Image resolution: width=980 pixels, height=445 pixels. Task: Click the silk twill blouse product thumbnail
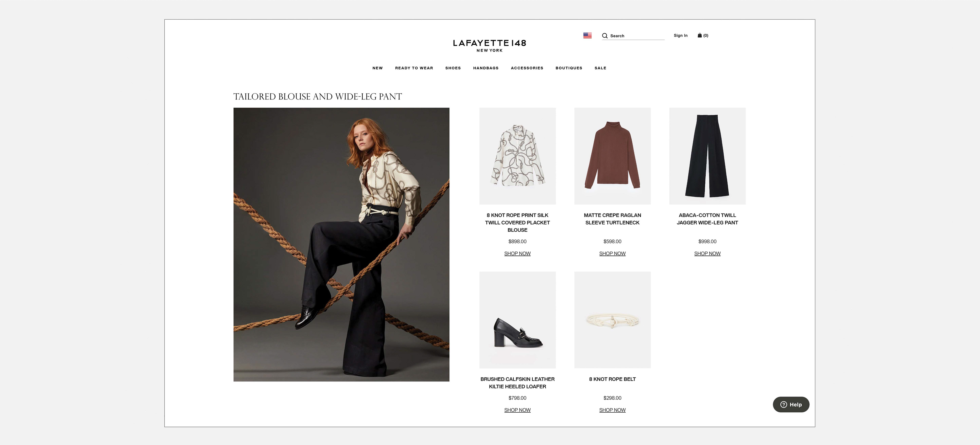(x=517, y=156)
